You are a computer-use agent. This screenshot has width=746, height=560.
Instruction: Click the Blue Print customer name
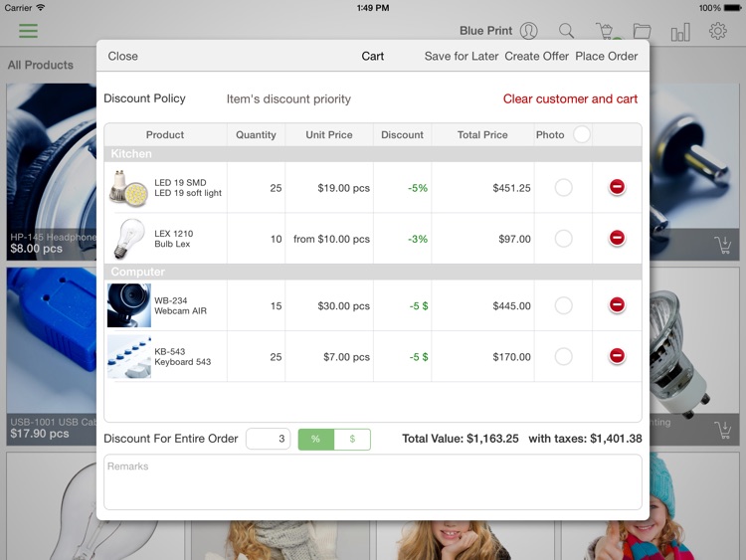pos(485,31)
